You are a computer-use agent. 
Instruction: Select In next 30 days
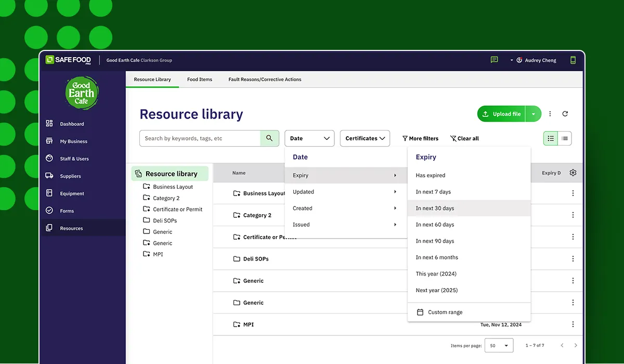click(469, 208)
